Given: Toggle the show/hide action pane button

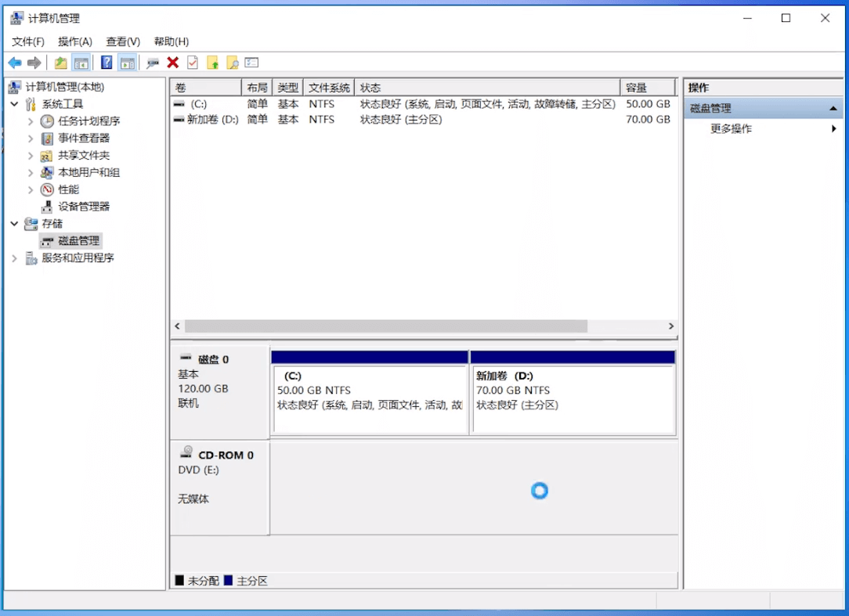Looking at the screenshot, I should (127, 63).
